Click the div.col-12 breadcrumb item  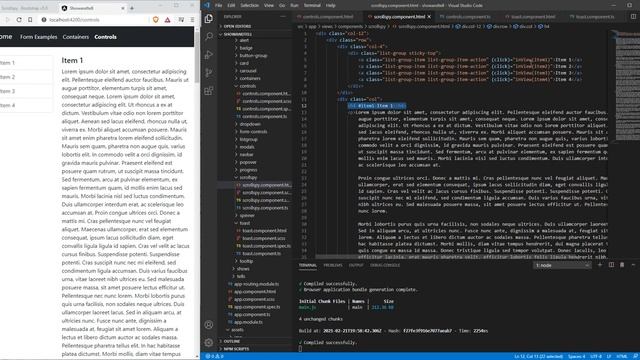pos(470,26)
